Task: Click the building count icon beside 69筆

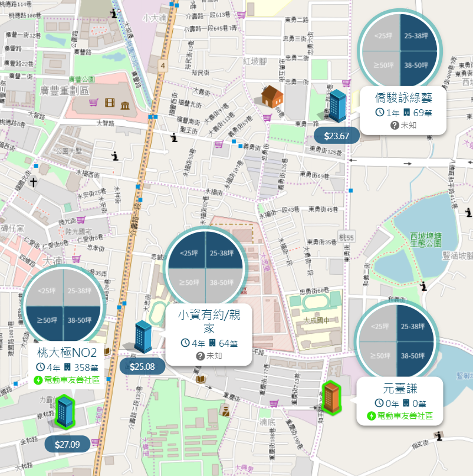Action: click(406, 112)
